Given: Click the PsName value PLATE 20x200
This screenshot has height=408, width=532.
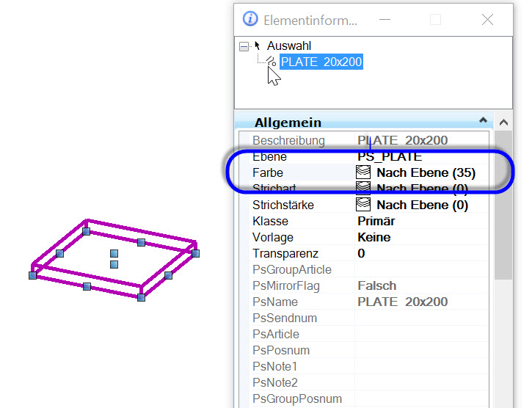Looking at the screenshot, I should [402, 302].
